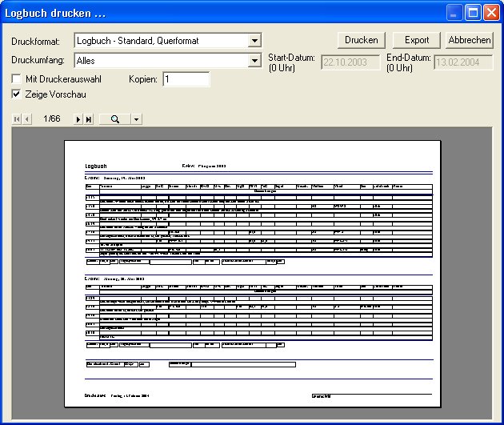Open the Druckformat dropdown

(x=254, y=41)
